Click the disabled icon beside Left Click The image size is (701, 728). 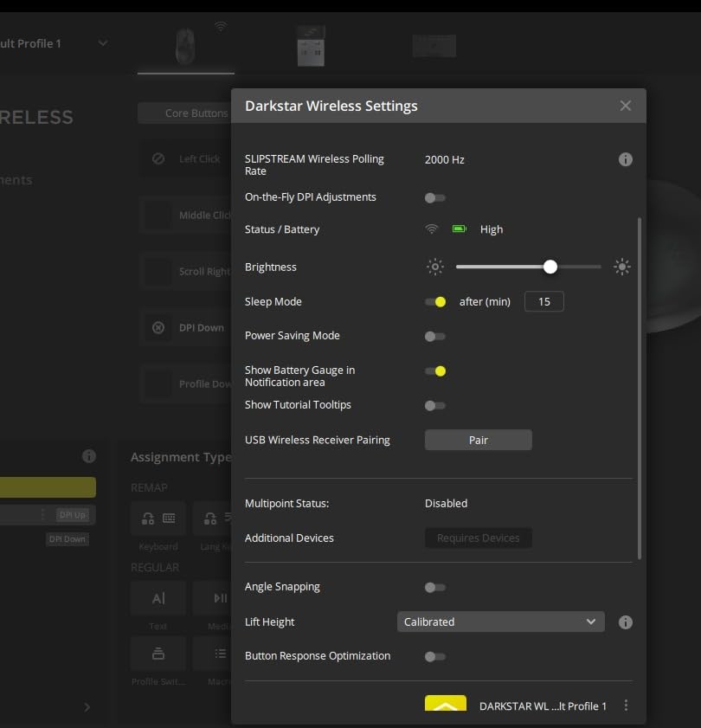pos(158,159)
